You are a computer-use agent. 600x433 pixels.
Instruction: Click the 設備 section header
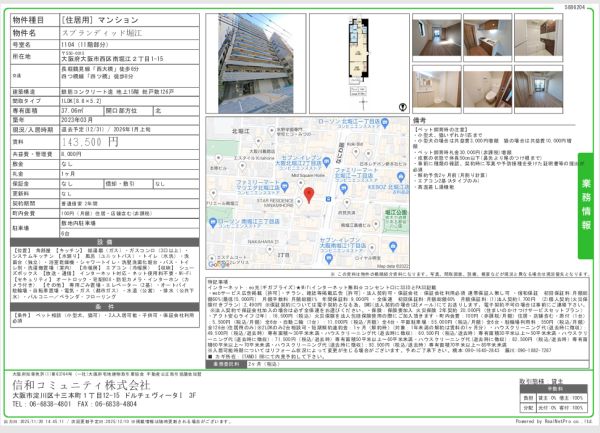pos(105,242)
